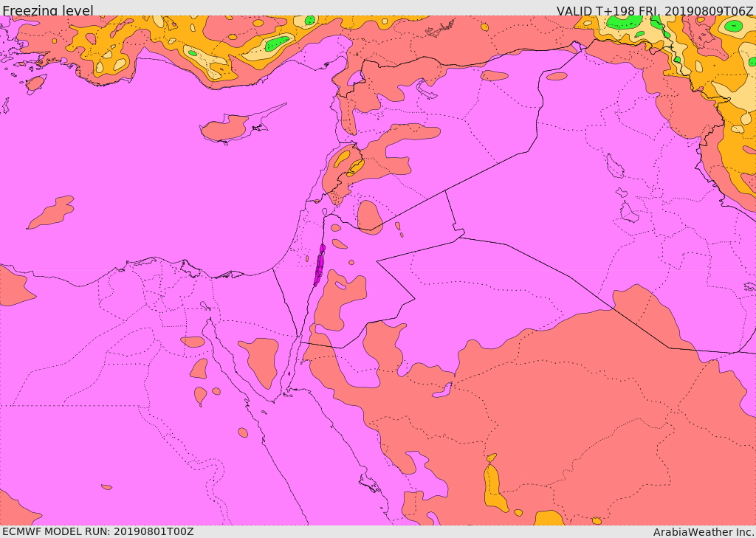Click the 'ArabiaWeather Inc' credit text
This screenshot has width=756, height=538.
[704, 532]
